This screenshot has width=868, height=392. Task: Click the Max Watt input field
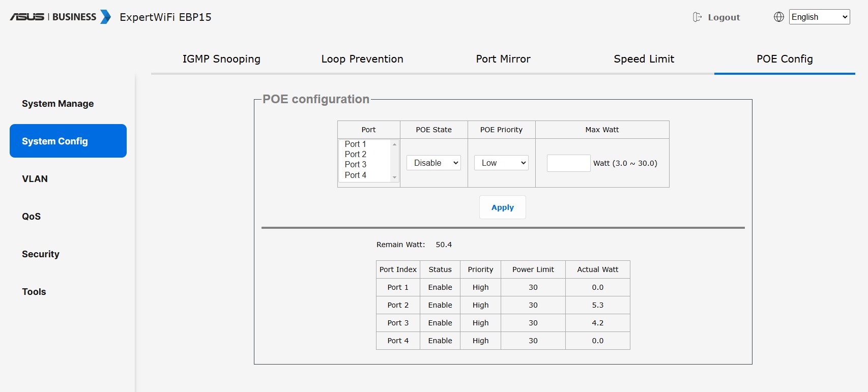568,163
